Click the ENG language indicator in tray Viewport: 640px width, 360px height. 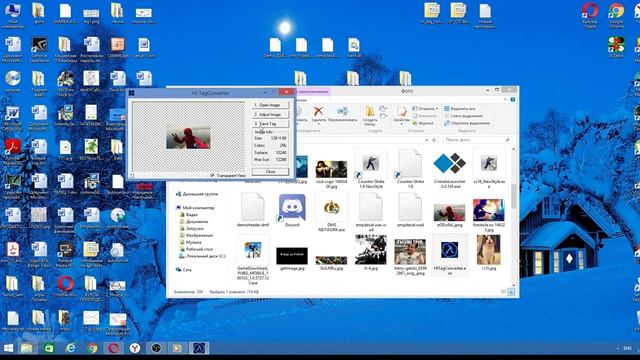(627, 348)
